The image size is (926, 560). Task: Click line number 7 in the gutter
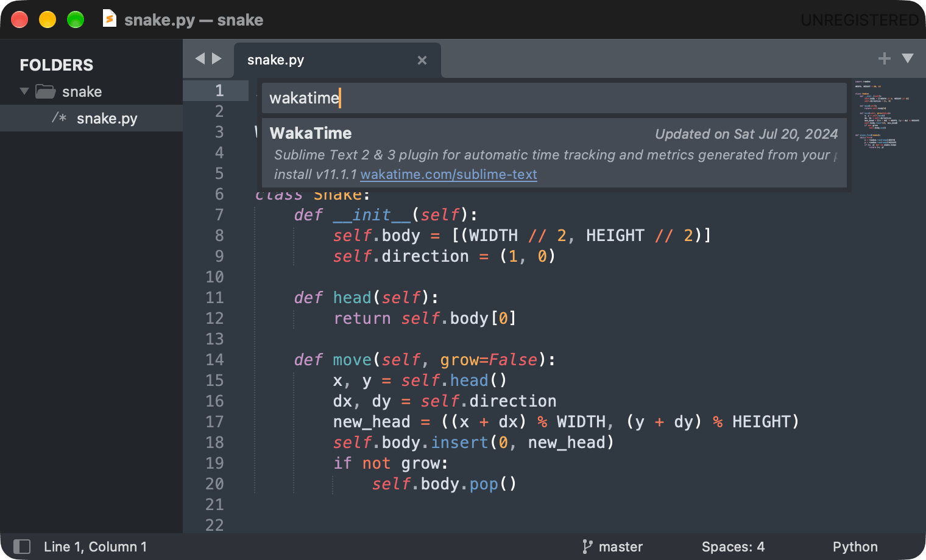coord(219,214)
